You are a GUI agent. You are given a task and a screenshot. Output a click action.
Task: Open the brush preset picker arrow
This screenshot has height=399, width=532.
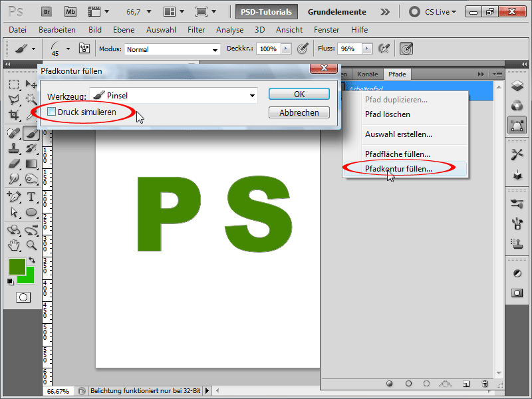(x=68, y=49)
